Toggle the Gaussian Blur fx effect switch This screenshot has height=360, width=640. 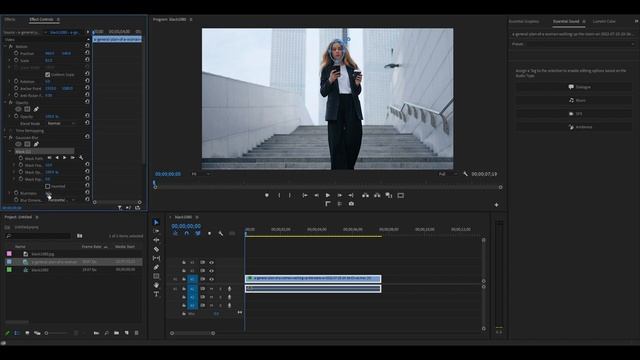11,138
